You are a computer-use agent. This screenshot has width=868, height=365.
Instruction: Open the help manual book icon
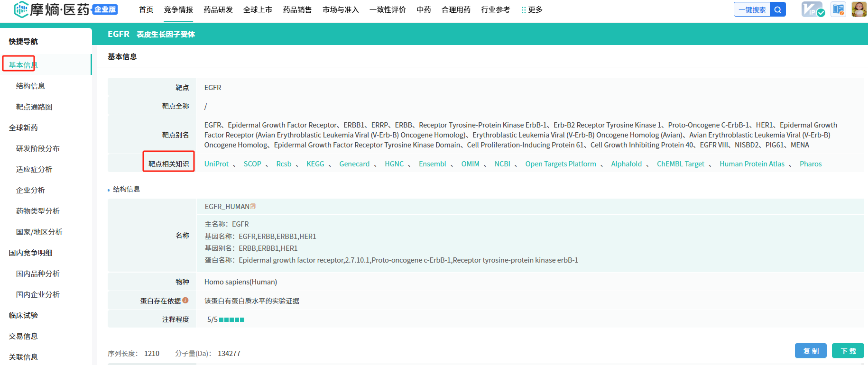pos(838,9)
